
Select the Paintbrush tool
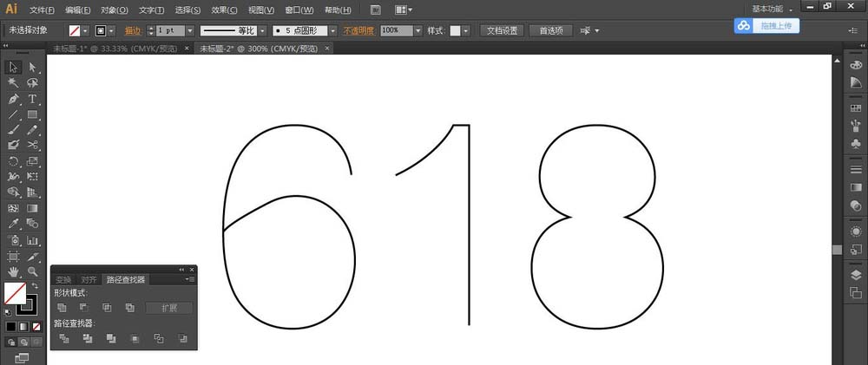click(13, 130)
